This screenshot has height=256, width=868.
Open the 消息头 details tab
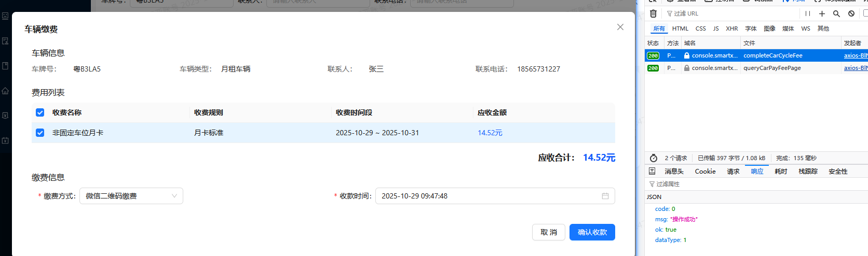click(x=674, y=172)
